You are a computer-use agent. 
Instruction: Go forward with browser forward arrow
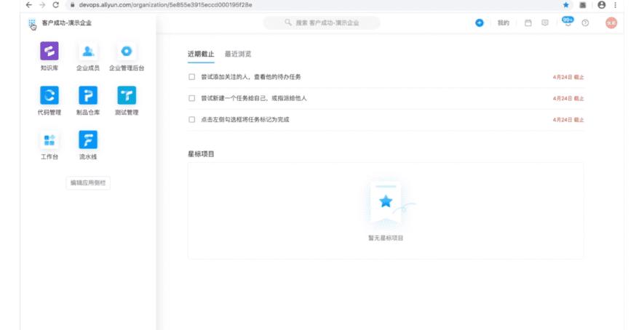coord(42,5)
